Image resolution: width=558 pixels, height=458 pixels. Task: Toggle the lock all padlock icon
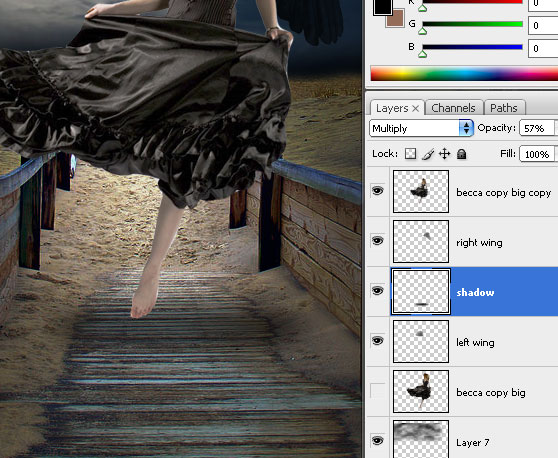pyautogui.click(x=462, y=154)
